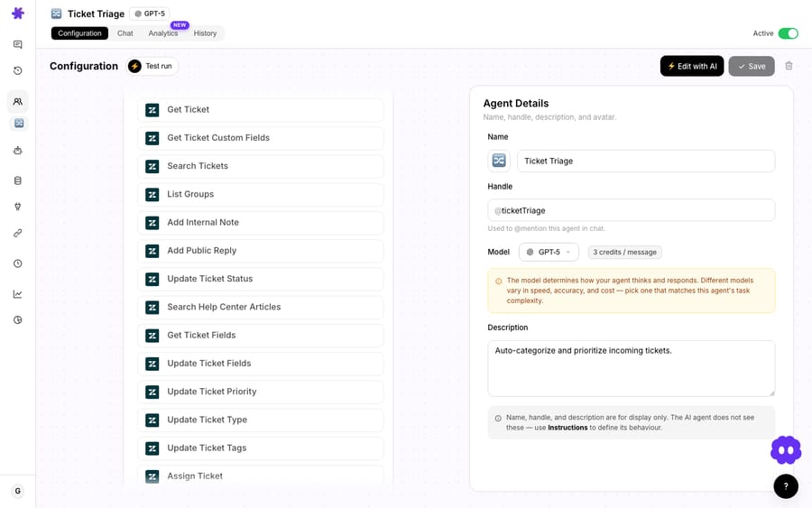Switch to the History tab
This screenshot has height=508, width=812.
pyautogui.click(x=205, y=33)
